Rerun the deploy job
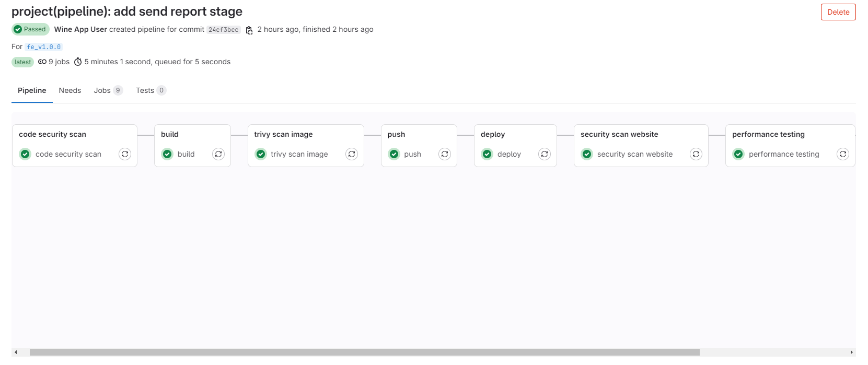 point(545,154)
